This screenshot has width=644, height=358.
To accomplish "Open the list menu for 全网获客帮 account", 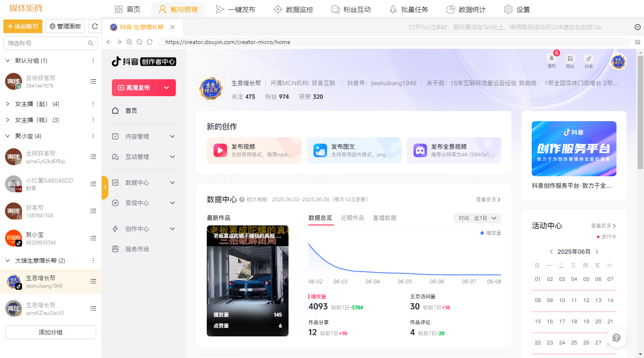I will (93, 157).
